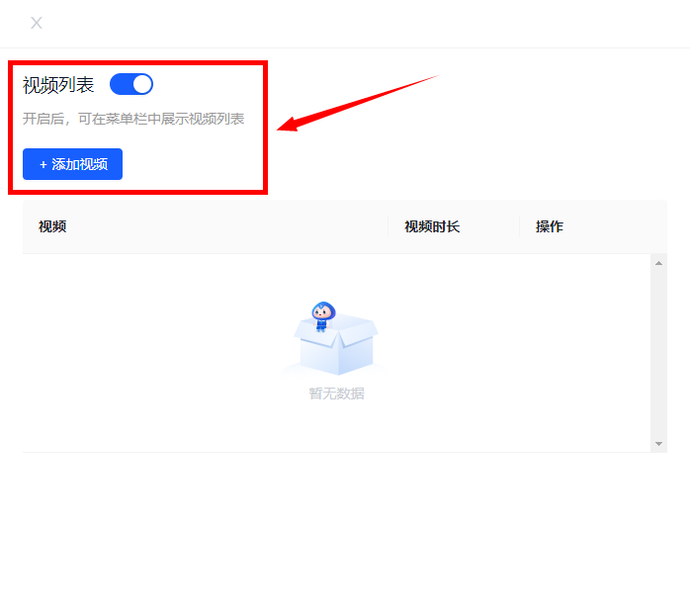The image size is (690, 616).
Task: Click the + 添加视频 button
Action: (72, 164)
